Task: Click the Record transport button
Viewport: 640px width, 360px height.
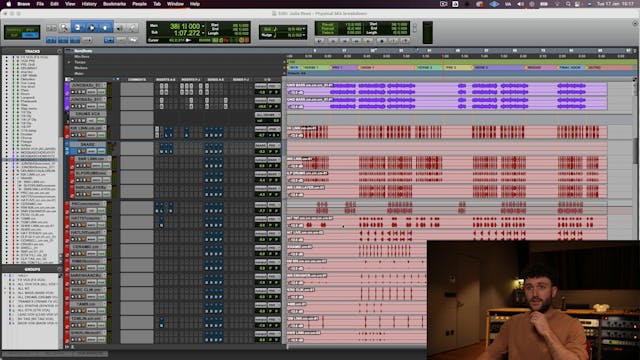Action: coord(406,40)
